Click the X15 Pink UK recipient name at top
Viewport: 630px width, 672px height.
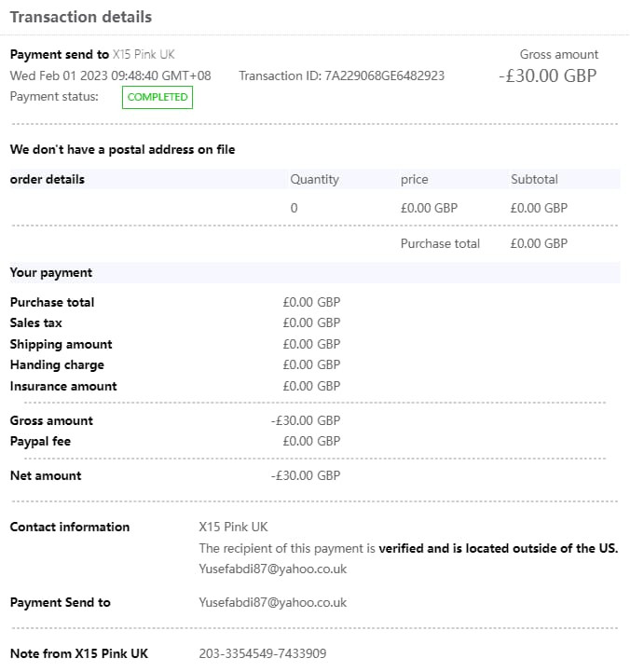pyautogui.click(x=144, y=55)
